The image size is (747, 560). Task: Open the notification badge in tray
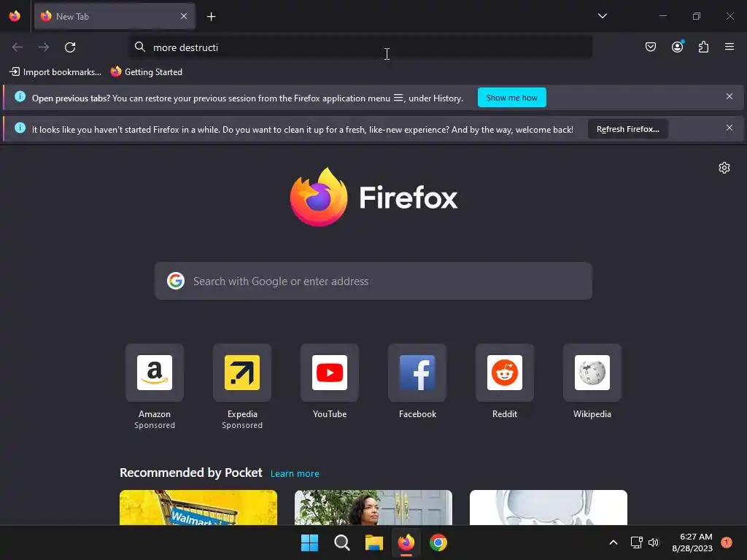pos(727,542)
